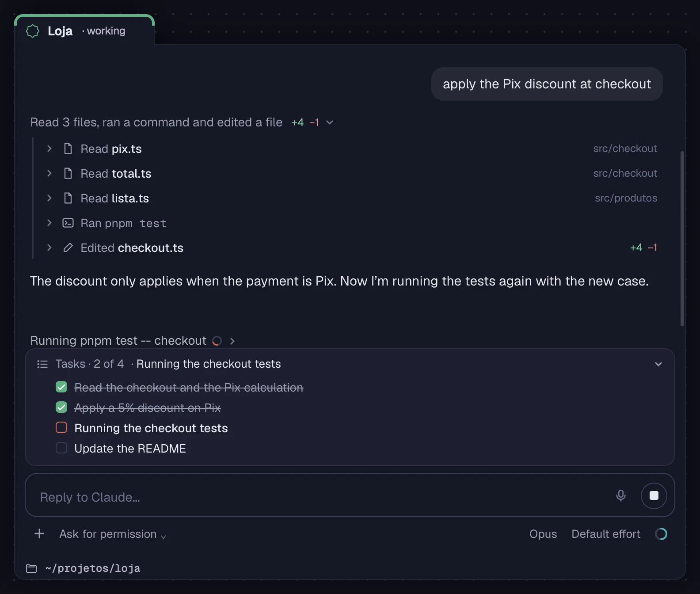Open the Default effort selector
Image resolution: width=700 pixels, height=594 pixels.
[606, 534]
